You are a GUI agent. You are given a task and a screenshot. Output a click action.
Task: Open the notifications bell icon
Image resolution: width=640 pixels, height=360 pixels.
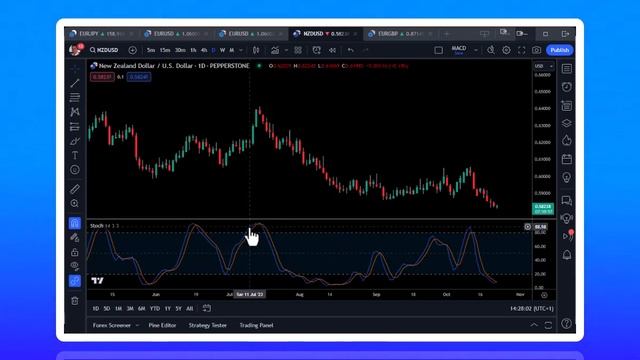[x=567, y=255]
